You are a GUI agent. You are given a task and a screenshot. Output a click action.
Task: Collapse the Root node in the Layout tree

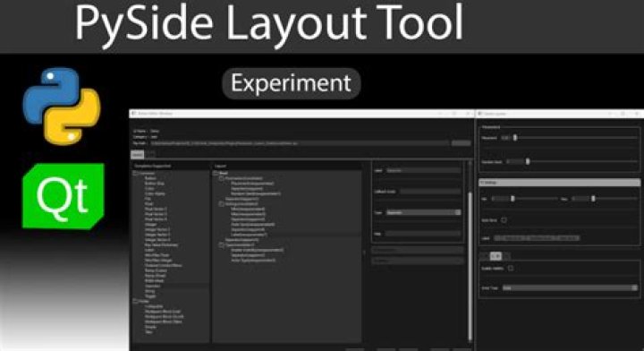click(216, 174)
